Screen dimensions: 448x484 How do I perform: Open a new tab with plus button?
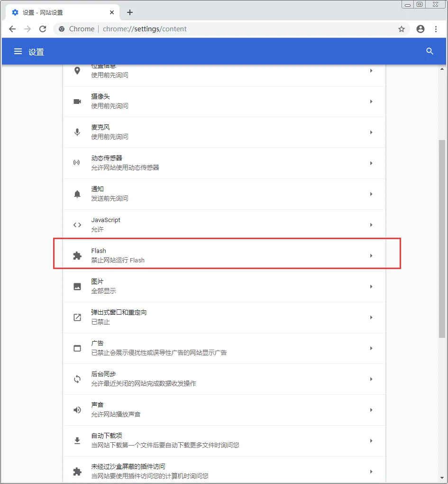tap(130, 12)
